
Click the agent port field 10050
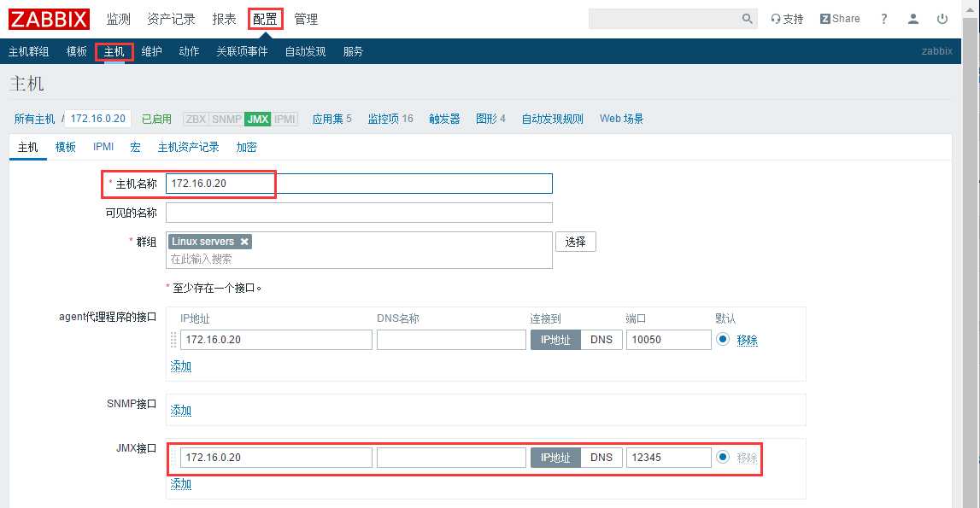[x=668, y=340]
